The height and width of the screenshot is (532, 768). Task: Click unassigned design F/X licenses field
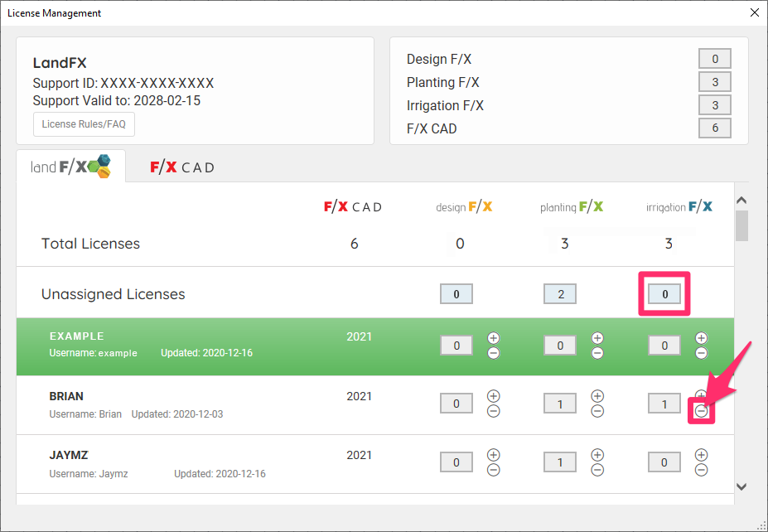click(x=456, y=294)
